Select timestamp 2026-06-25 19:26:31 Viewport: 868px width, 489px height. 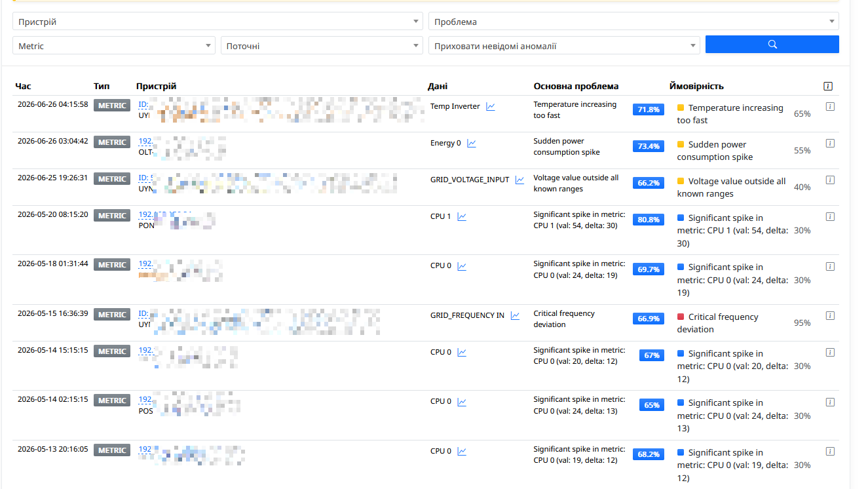click(x=52, y=178)
